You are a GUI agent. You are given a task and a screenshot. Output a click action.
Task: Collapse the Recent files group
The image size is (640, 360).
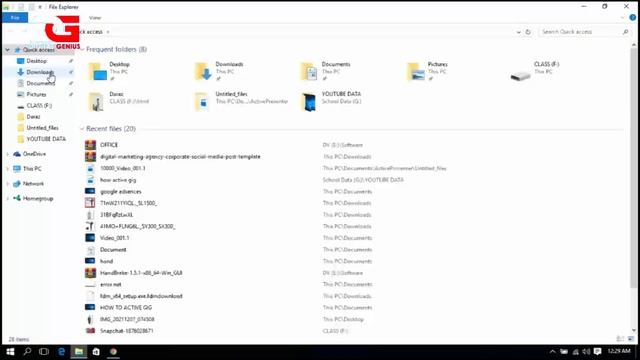tap(82, 129)
